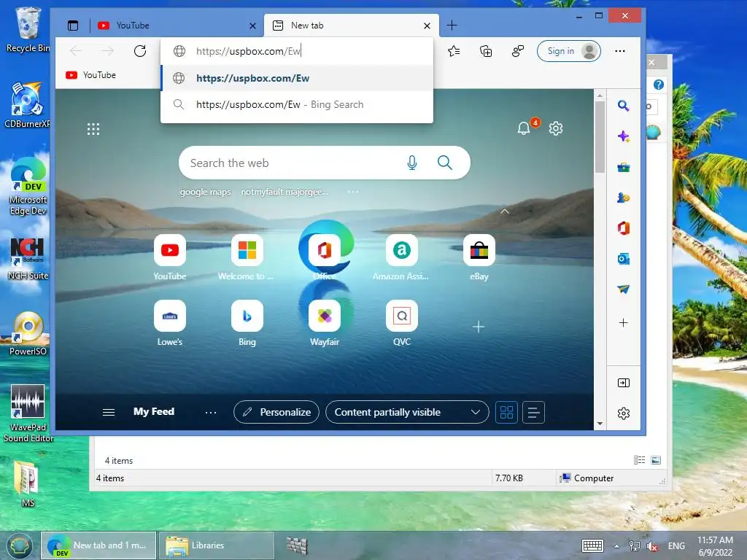This screenshot has height=560, width=747.
Task: Open Settings and more ellipsis menu
Action: (620, 51)
